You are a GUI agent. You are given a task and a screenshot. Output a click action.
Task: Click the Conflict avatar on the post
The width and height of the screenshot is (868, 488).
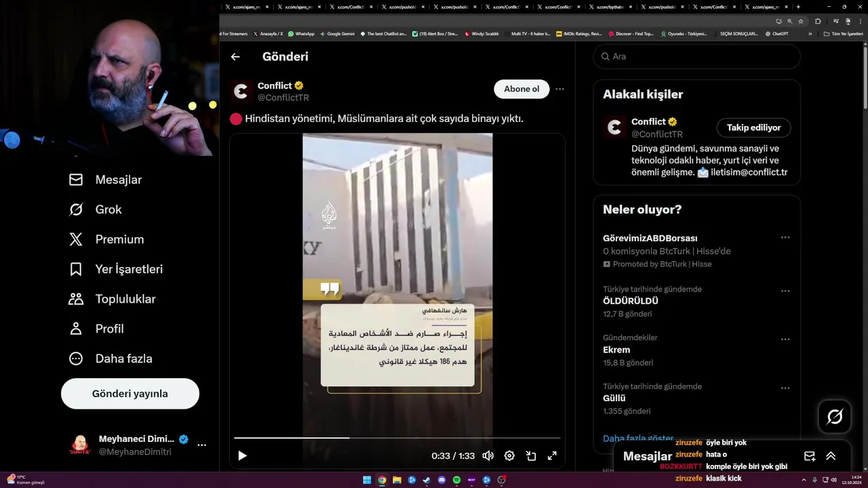(x=241, y=91)
